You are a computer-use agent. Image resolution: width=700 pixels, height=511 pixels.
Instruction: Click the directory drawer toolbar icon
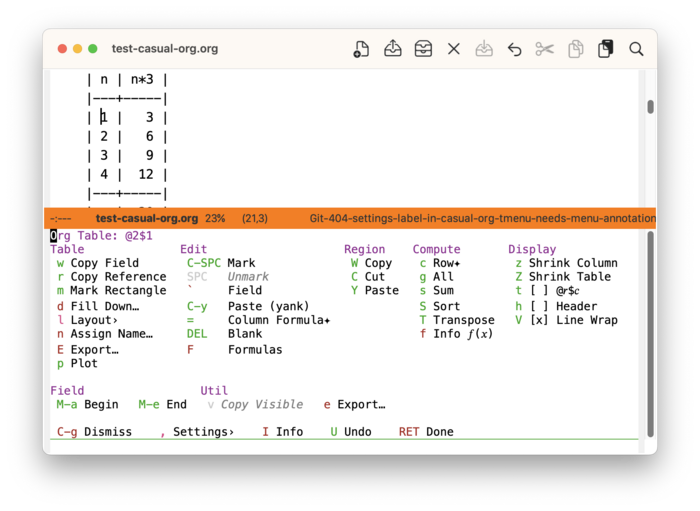pos(423,49)
